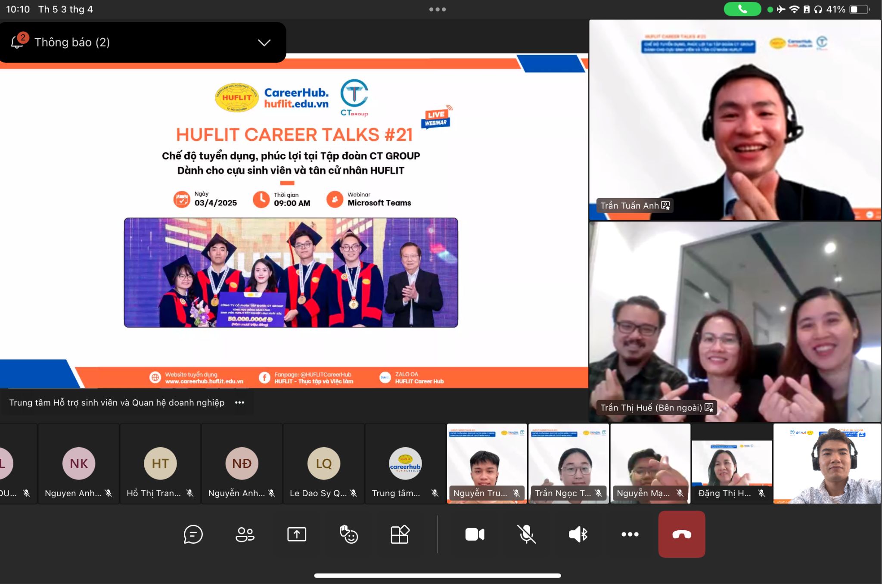This screenshot has width=882, height=588.
Task: Expand the Thông báo notifications chevron
Action: pos(264,42)
